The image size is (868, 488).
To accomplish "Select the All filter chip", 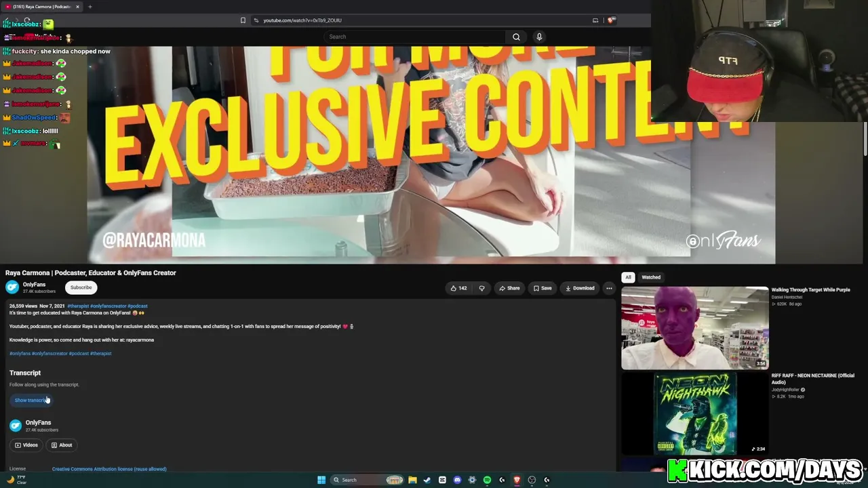I will tap(628, 277).
